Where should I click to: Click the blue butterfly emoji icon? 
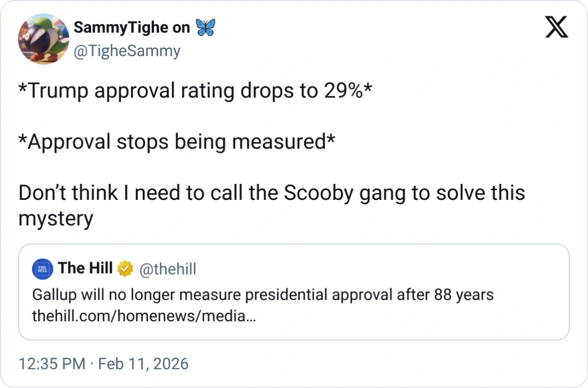coord(205,28)
